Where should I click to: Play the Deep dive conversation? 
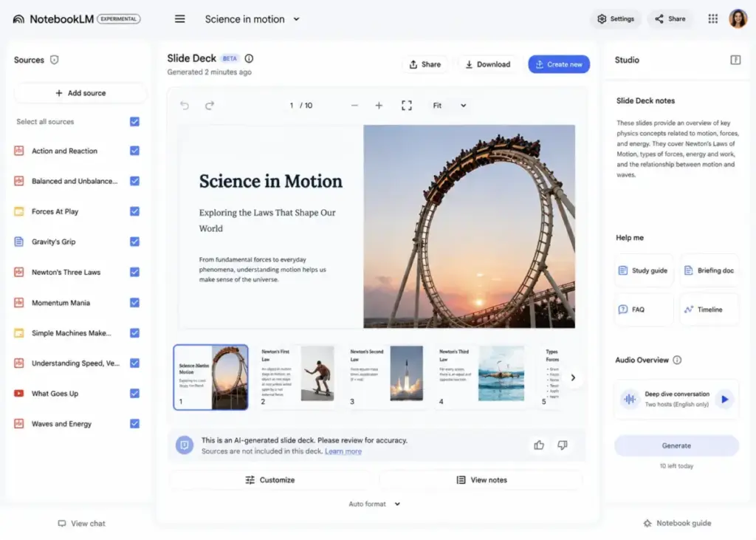coord(724,399)
